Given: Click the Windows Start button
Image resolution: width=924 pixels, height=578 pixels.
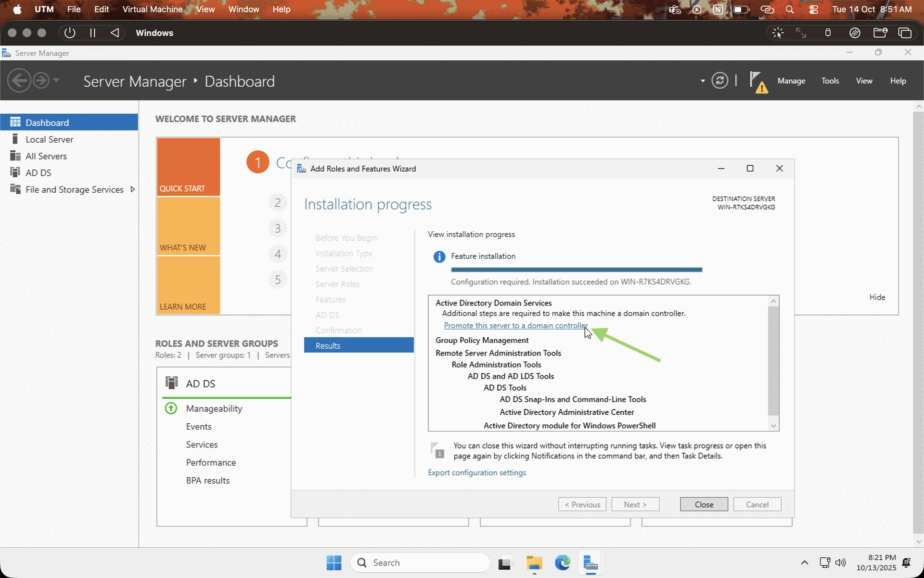Looking at the screenshot, I should point(334,563).
